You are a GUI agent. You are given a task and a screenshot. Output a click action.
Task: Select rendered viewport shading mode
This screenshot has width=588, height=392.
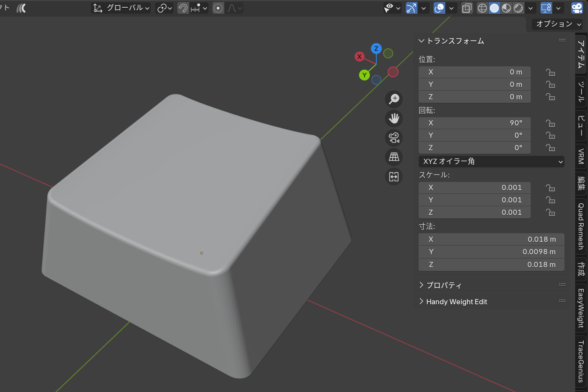click(518, 8)
